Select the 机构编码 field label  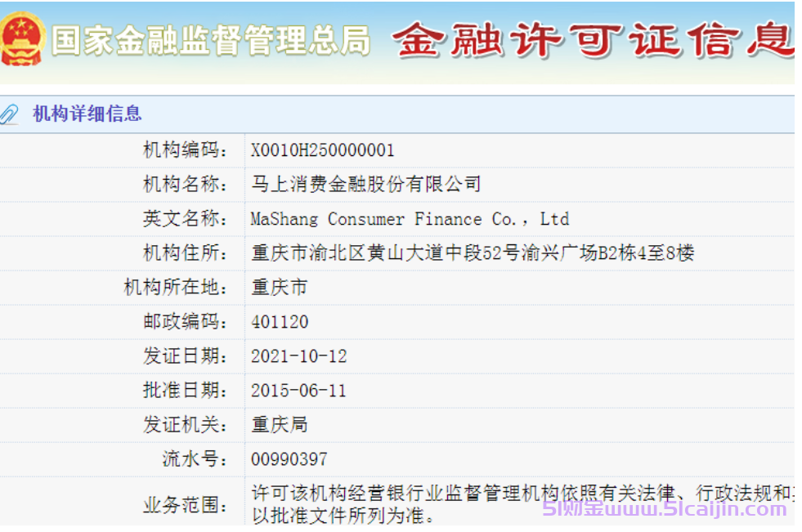pos(188,150)
